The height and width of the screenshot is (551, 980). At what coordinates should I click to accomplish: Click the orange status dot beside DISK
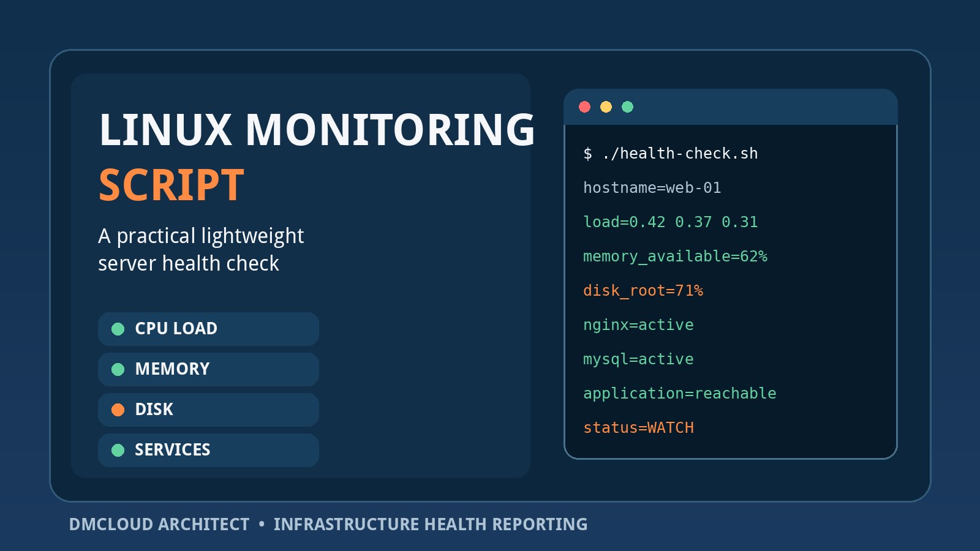pyautogui.click(x=118, y=410)
